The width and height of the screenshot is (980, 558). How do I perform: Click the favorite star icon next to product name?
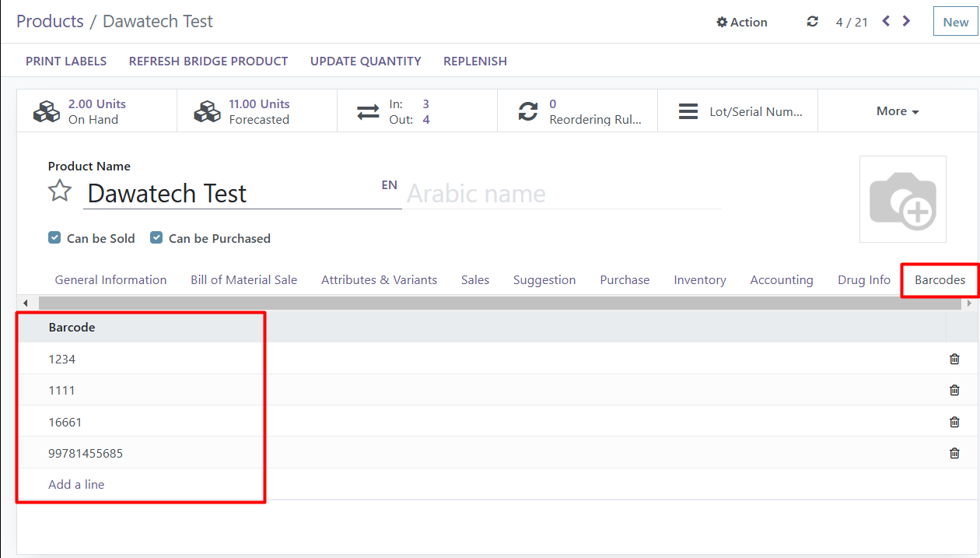click(60, 191)
